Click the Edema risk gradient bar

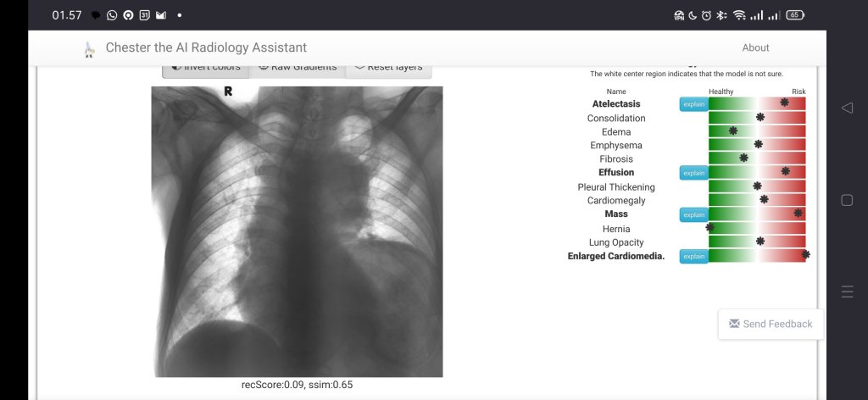pos(756,131)
